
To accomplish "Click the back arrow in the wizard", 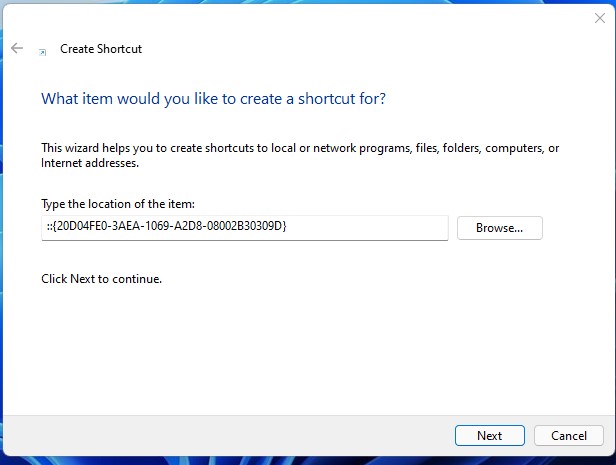I will 17,48.
